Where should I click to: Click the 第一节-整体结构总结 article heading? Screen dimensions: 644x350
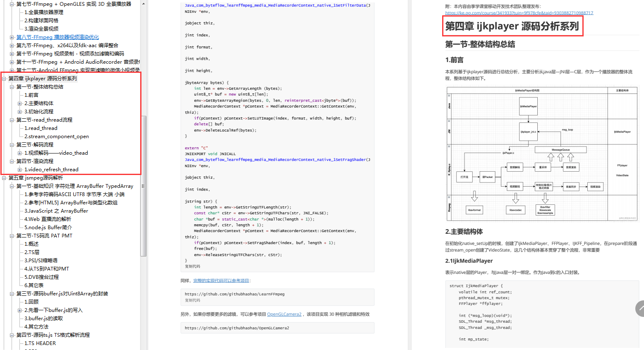[480, 44]
